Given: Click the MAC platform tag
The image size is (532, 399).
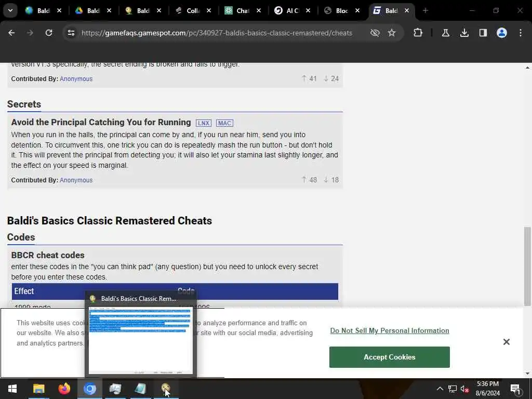Looking at the screenshot, I should point(224,123).
